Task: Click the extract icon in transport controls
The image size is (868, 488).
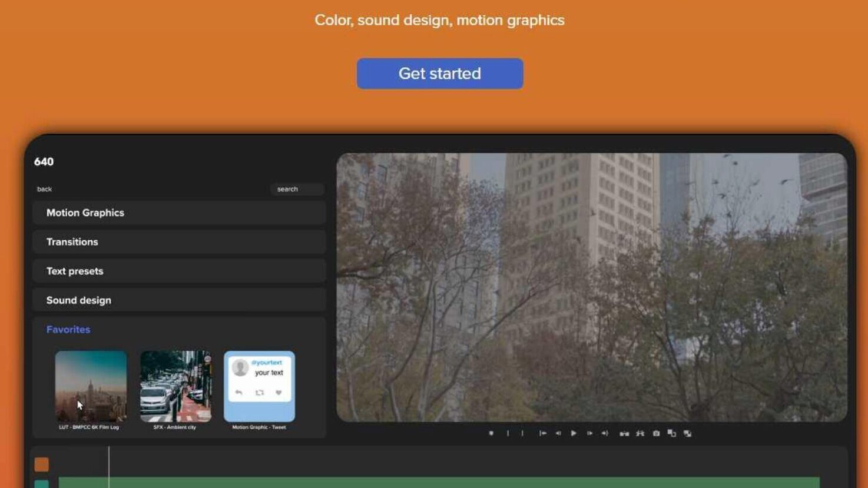Action: coord(640,433)
